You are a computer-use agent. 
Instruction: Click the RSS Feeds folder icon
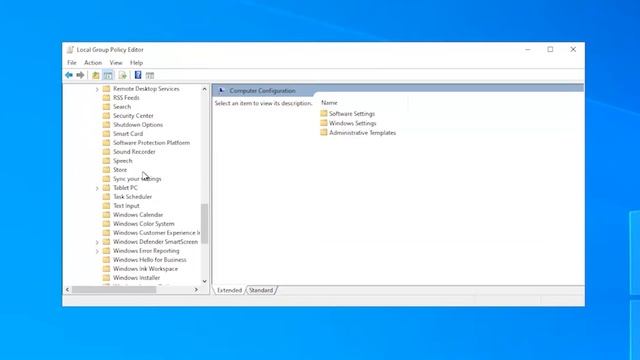[x=106, y=98]
